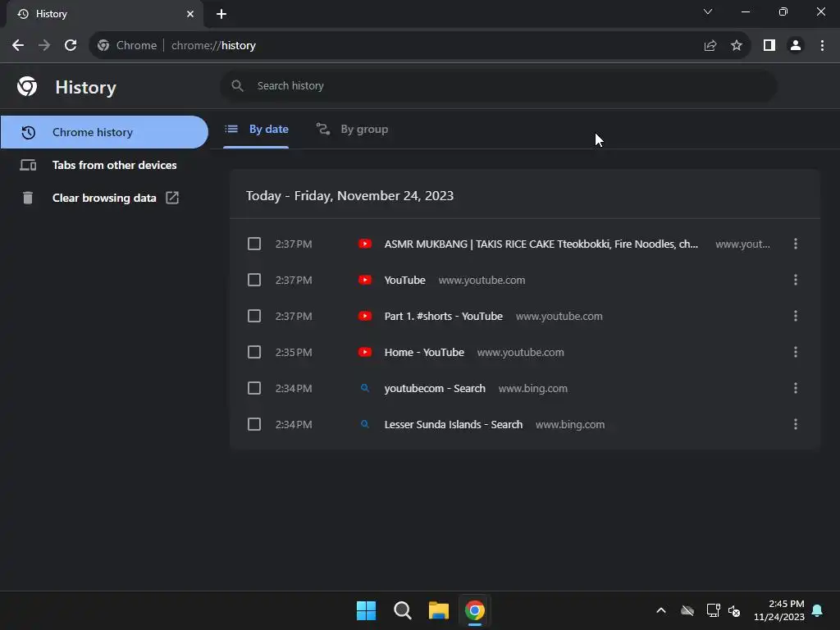Check the YouTube www.youtube.com entry checkbox

click(x=254, y=281)
